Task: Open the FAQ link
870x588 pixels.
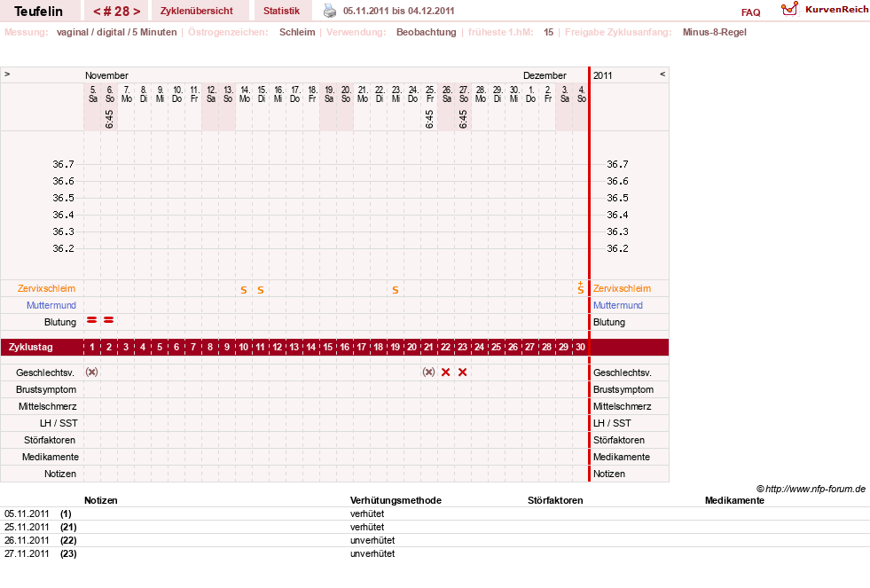Action: pos(750,12)
